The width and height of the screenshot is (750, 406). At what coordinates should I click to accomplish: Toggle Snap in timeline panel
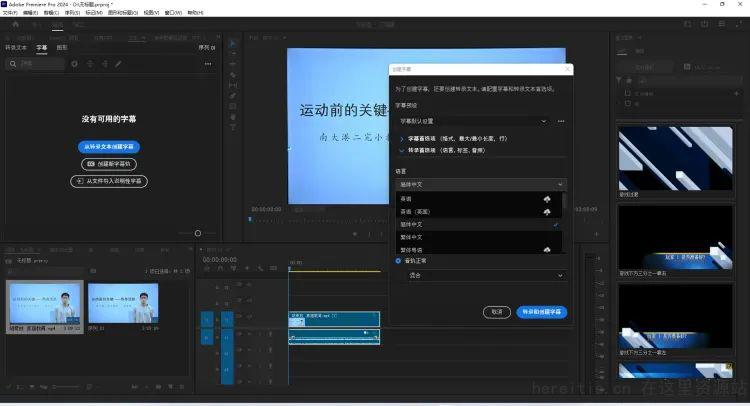pyautogui.click(x=221, y=269)
